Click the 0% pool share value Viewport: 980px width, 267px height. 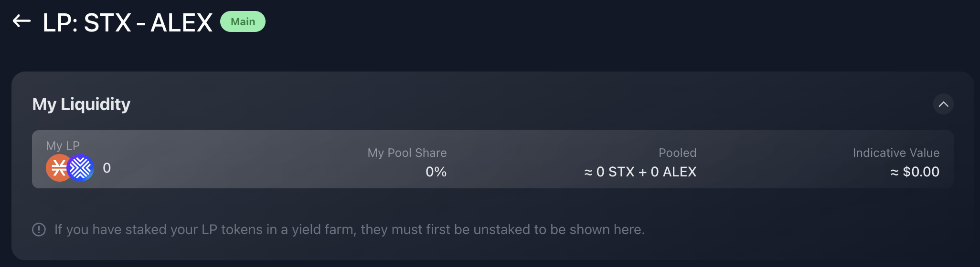pos(436,172)
